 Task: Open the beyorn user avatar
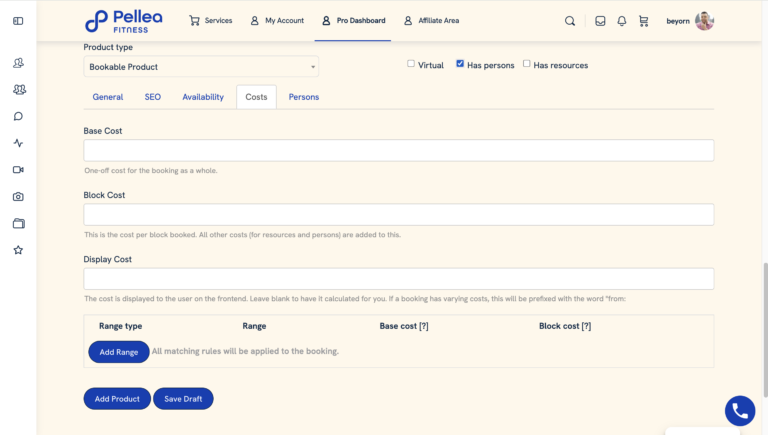tap(704, 21)
